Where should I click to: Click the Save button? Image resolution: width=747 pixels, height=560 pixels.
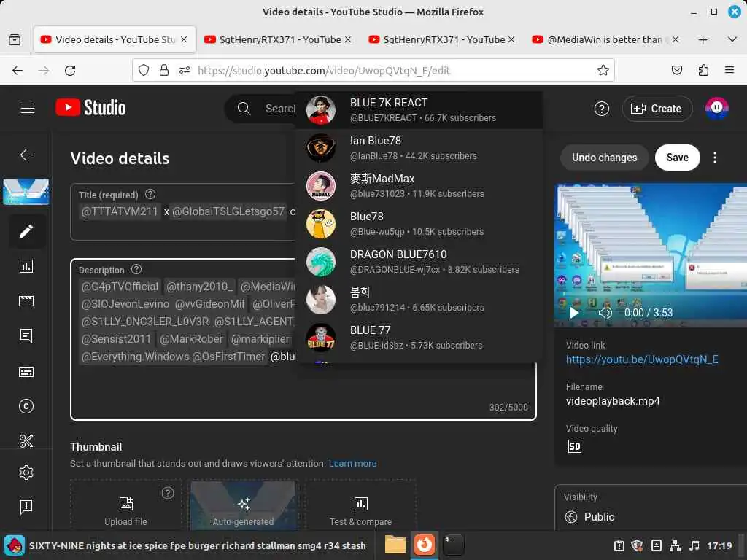click(x=677, y=157)
